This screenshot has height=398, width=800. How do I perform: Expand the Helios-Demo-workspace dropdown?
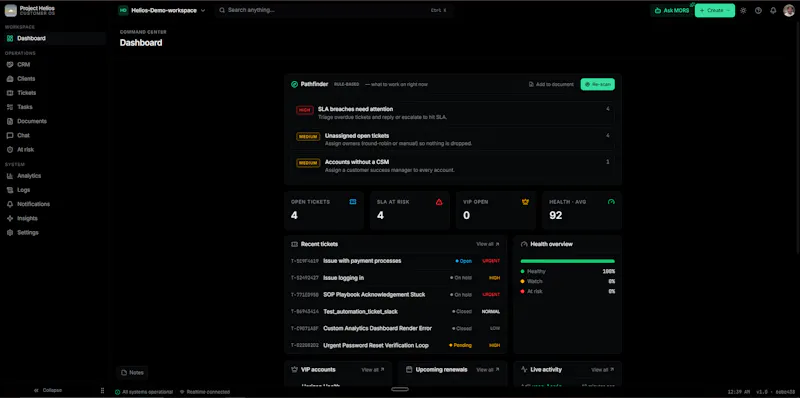tap(162, 10)
